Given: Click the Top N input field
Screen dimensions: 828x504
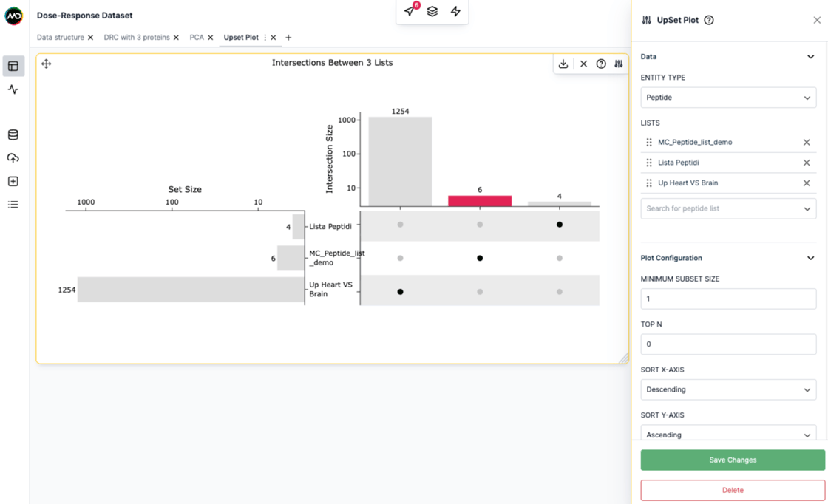Looking at the screenshot, I should (x=728, y=344).
